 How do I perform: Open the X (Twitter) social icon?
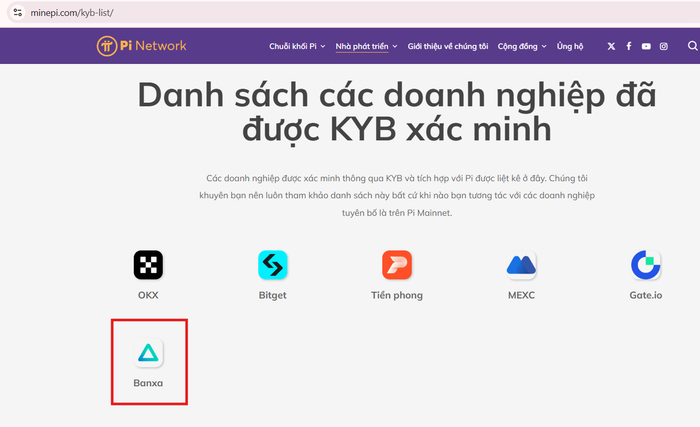pos(611,46)
